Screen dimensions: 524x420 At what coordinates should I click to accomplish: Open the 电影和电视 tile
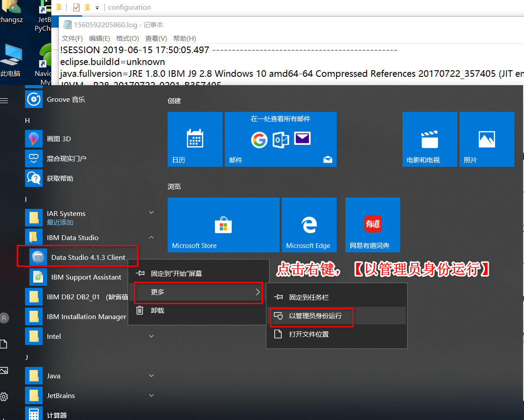(x=429, y=139)
